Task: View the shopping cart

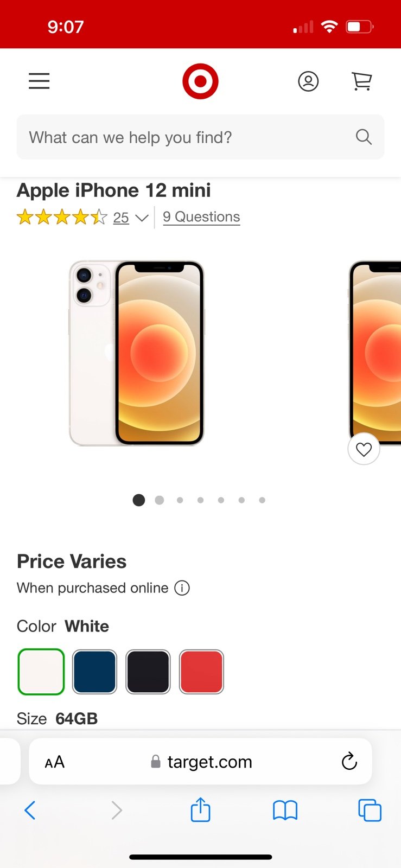Action: (x=362, y=81)
